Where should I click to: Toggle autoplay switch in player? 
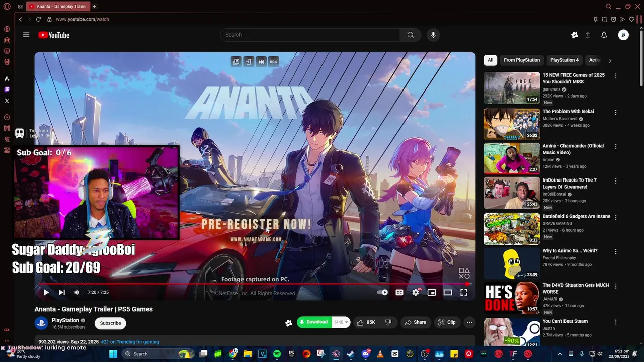pos(383,292)
